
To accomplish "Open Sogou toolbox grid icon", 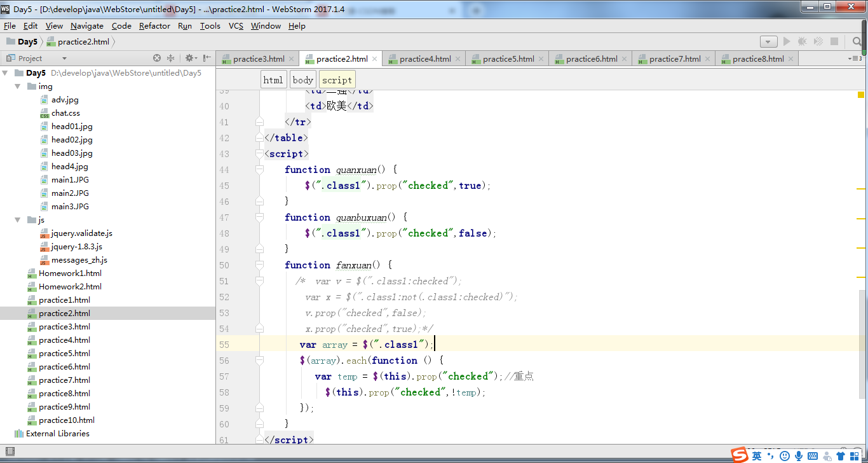I will click(x=854, y=456).
